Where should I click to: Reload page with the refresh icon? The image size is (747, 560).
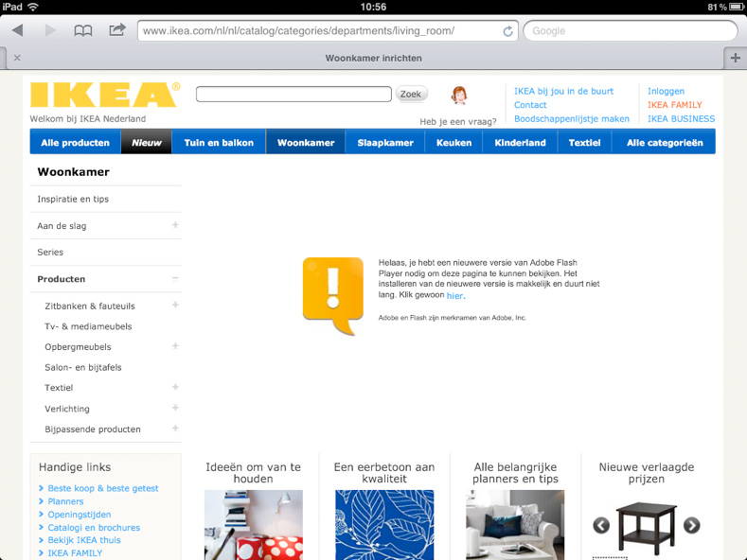(x=508, y=30)
